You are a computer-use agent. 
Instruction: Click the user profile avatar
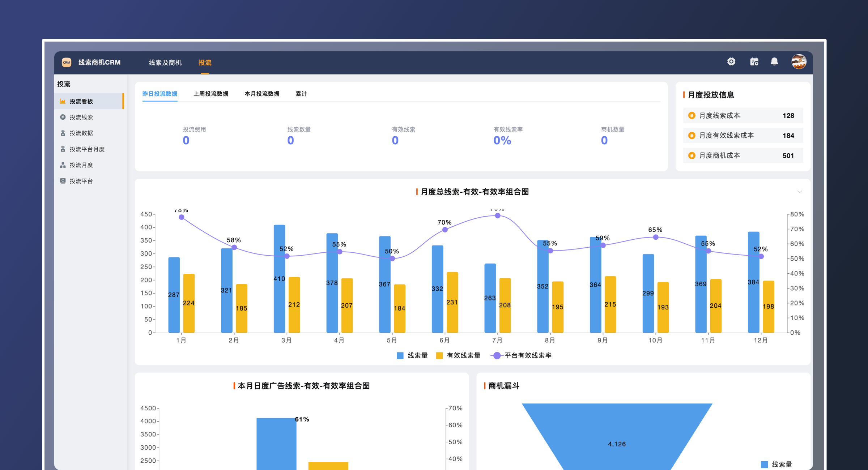[x=799, y=62]
